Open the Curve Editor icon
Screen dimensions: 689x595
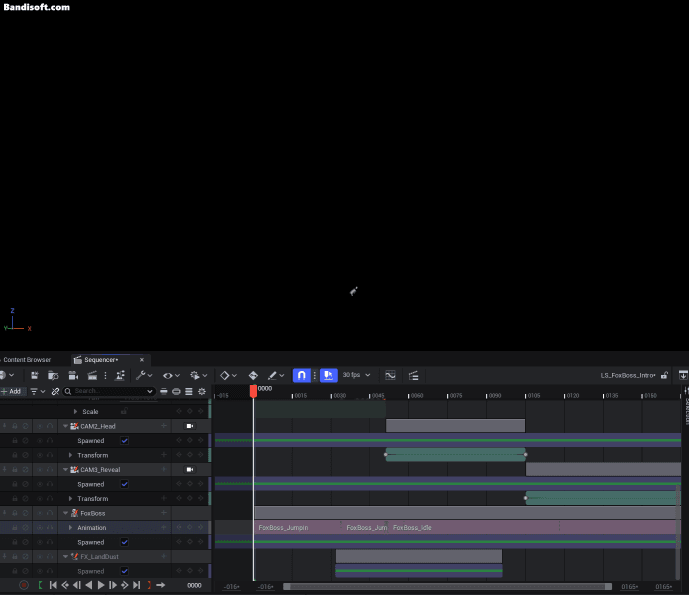(390, 375)
